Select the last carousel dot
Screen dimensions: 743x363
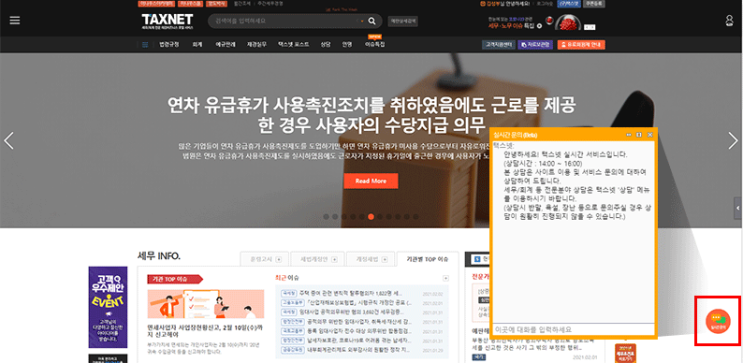click(x=416, y=217)
